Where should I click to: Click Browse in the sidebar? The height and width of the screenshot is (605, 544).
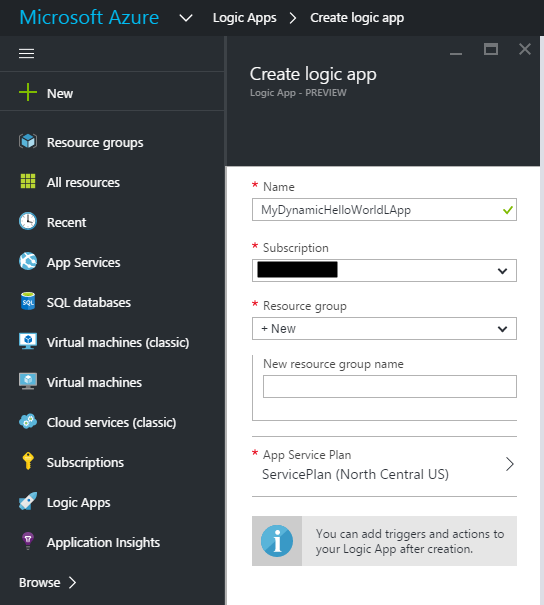pyautogui.click(x=39, y=582)
